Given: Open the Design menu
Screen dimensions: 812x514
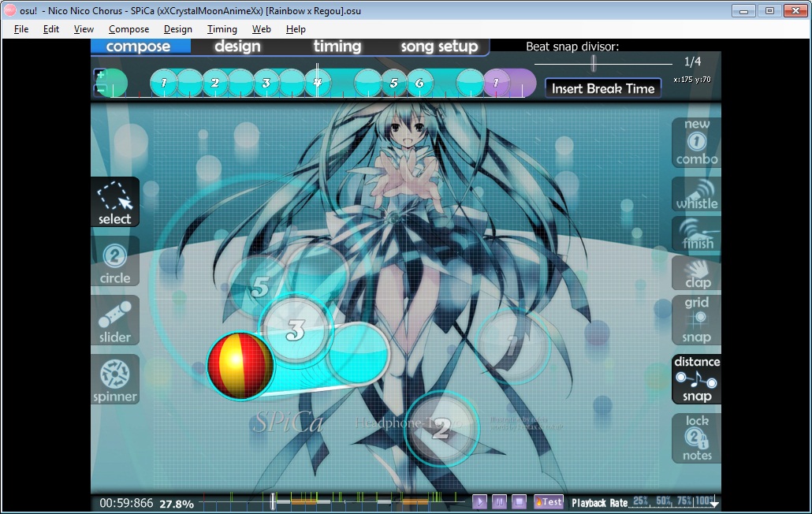Looking at the screenshot, I should [x=177, y=29].
